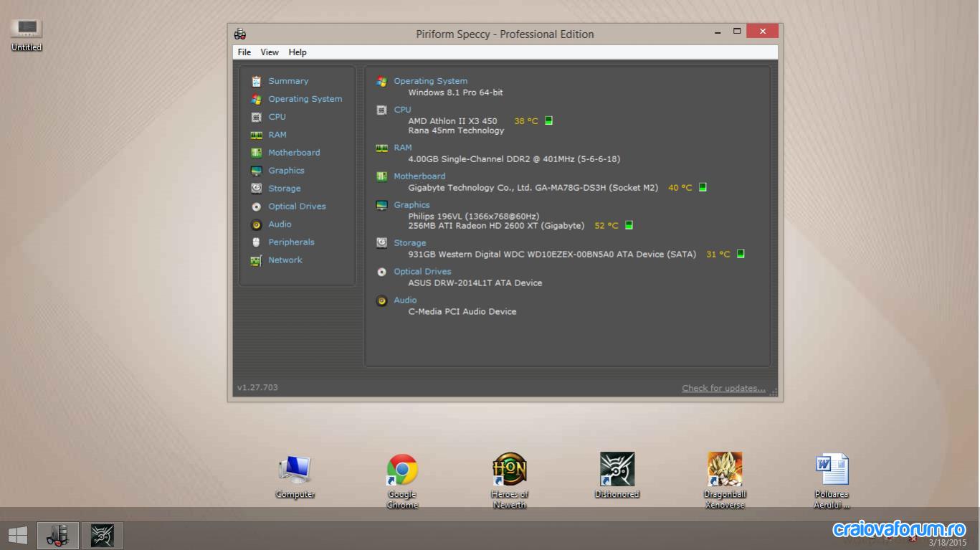The image size is (980, 550).
Task: Click the Storage heading link in summary
Action: [x=410, y=243]
